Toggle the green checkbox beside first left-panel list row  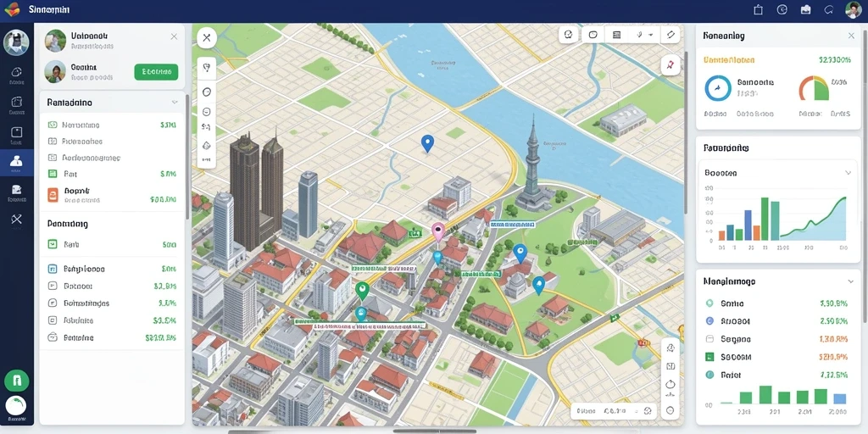click(53, 125)
